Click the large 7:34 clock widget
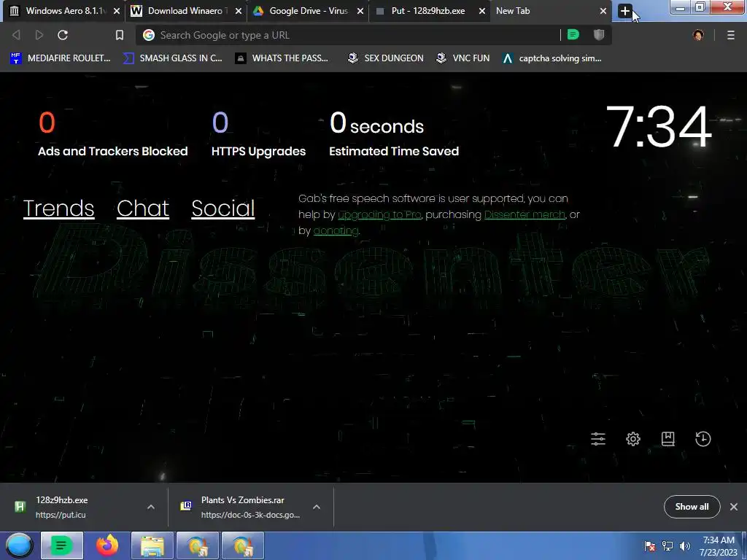 (x=659, y=126)
